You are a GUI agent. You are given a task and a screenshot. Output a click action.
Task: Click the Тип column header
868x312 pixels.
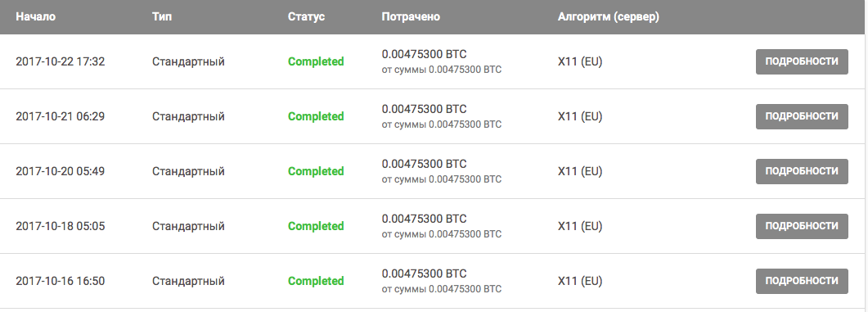(162, 16)
